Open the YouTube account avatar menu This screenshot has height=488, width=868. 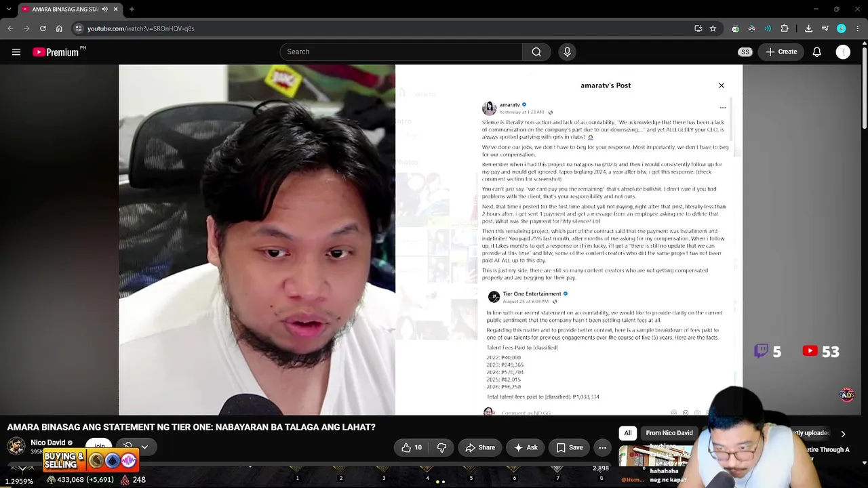tap(843, 52)
